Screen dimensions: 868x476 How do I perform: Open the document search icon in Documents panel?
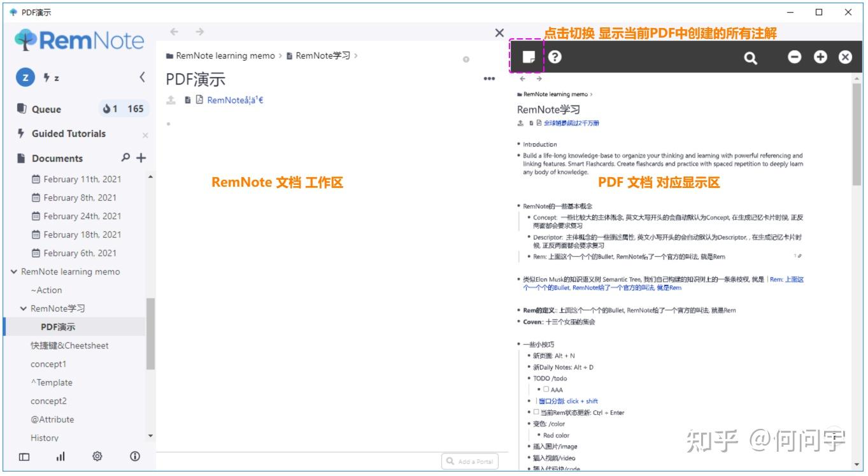126,158
